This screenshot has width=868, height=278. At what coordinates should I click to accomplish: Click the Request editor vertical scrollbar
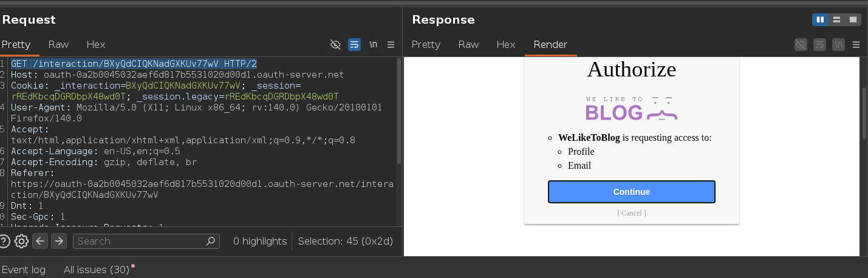click(398, 110)
